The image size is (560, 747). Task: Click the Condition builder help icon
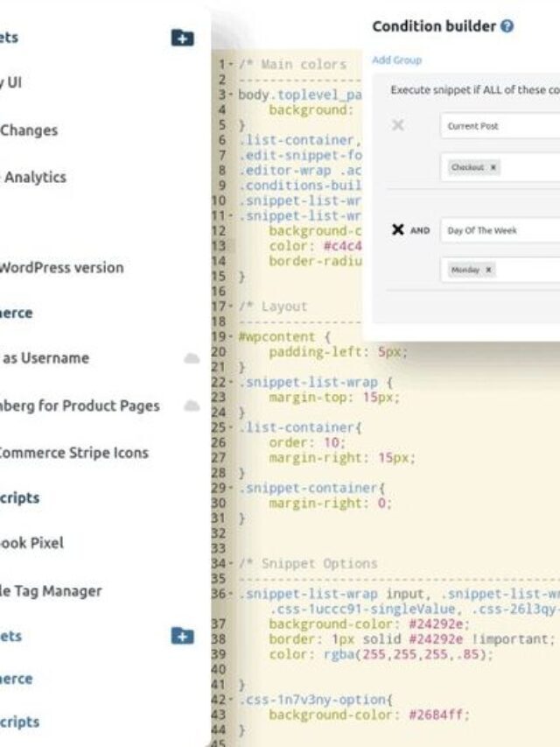coord(507,26)
